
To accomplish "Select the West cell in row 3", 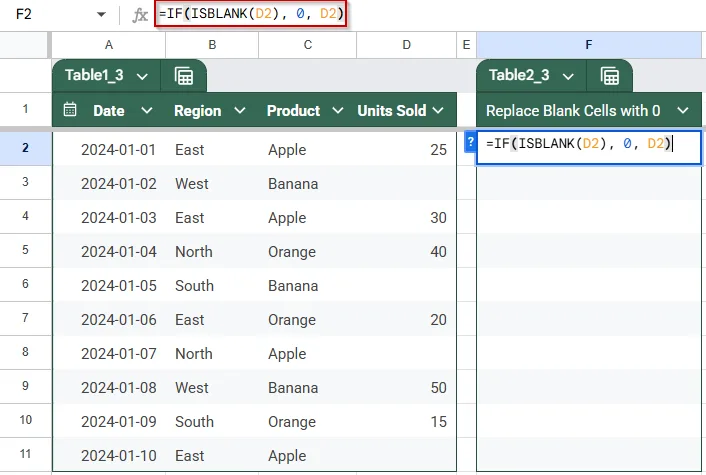I will coord(212,183).
